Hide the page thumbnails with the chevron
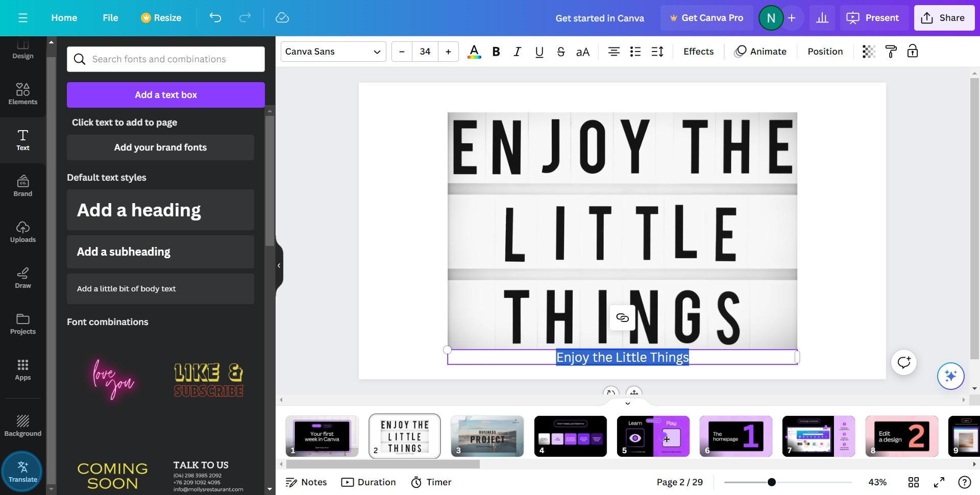The height and width of the screenshot is (495, 980). tap(628, 403)
